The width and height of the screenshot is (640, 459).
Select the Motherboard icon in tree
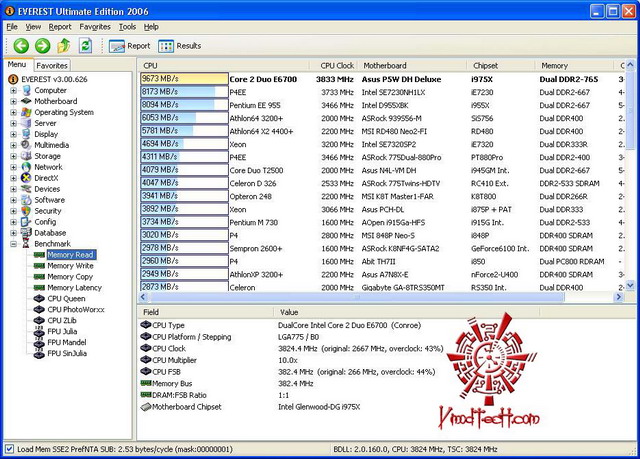click(27, 101)
